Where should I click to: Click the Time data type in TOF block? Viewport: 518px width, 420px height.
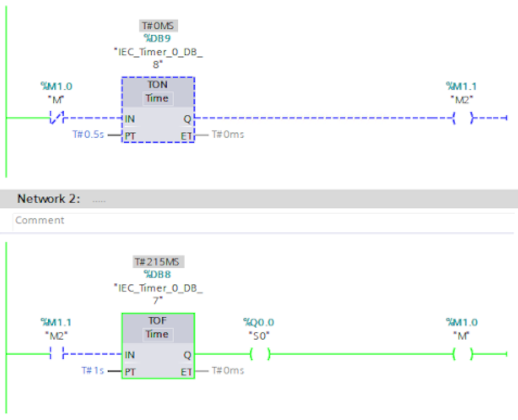pyautogui.click(x=157, y=334)
